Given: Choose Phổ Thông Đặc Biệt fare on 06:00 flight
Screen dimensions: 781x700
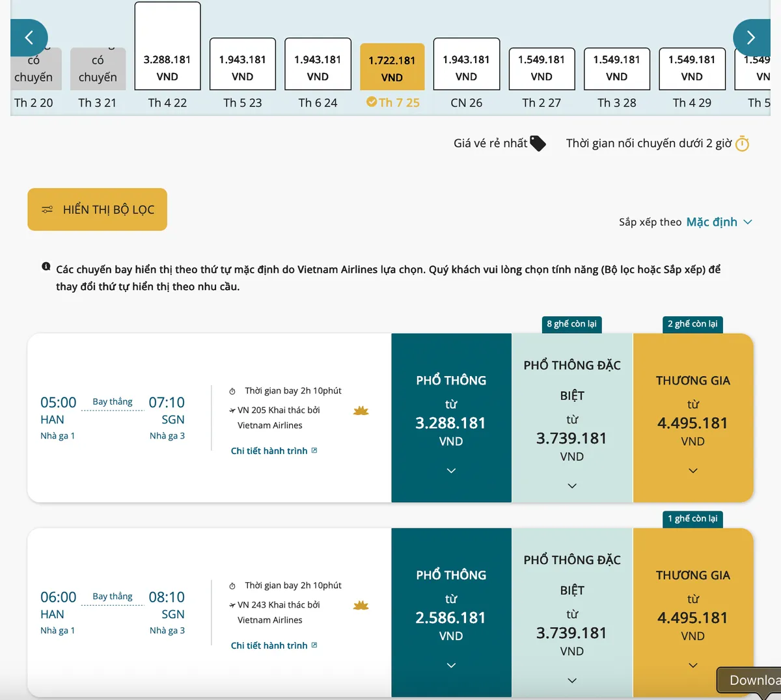Looking at the screenshot, I should (x=572, y=612).
